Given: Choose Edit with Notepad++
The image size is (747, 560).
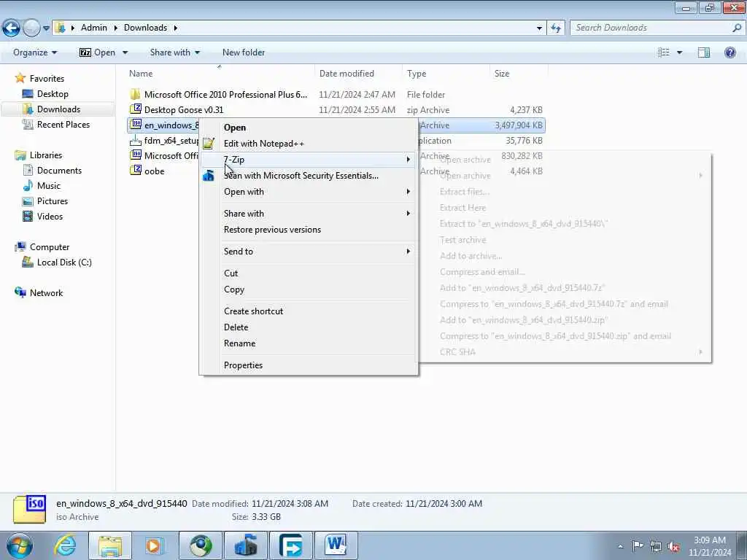Looking at the screenshot, I should pyautogui.click(x=309, y=144).
